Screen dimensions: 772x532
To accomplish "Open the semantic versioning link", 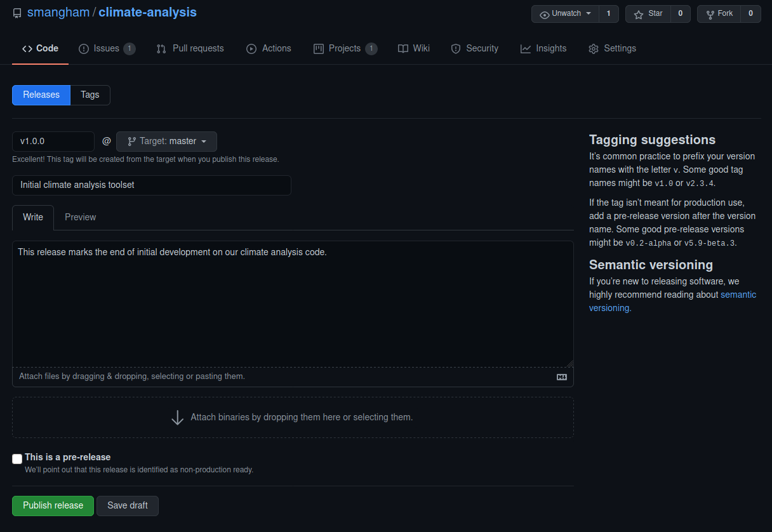I will click(673, 302).
